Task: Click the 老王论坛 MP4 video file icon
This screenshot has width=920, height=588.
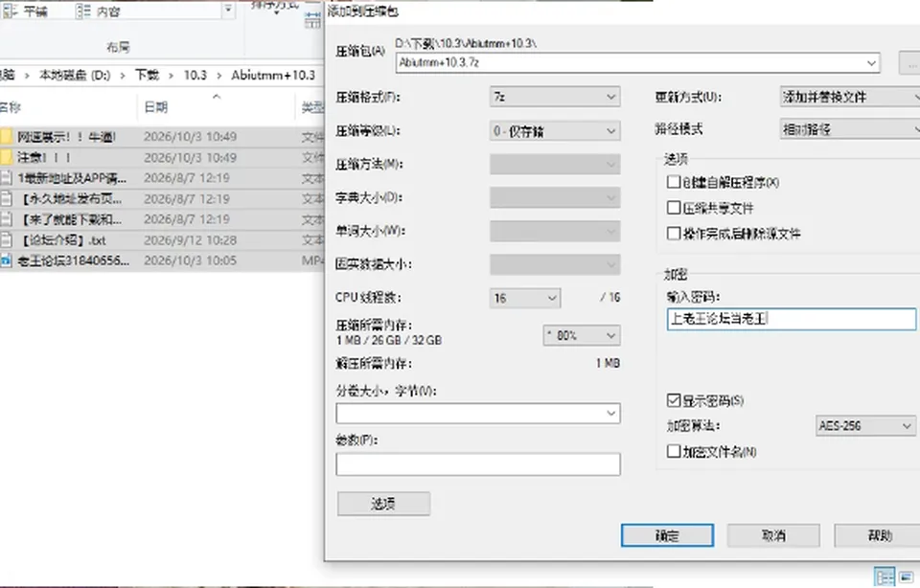Action: click(6, 260)
